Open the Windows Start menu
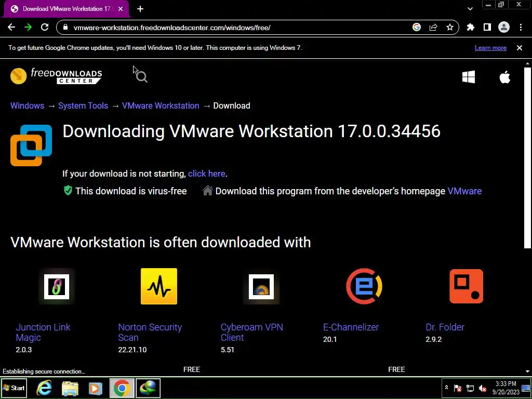Viewport: 532px width, 399px height. click(14, 388)
